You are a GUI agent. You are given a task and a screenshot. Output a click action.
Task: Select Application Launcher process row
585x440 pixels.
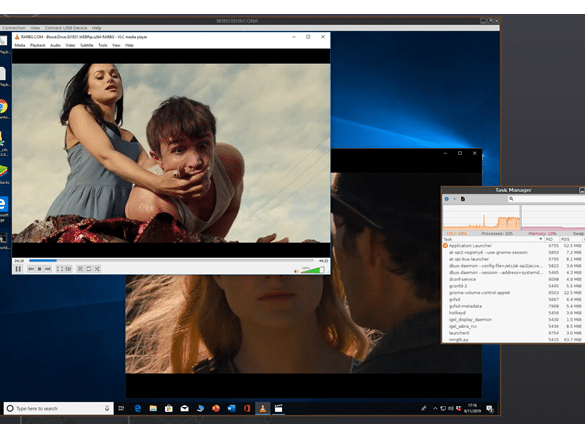513,246
